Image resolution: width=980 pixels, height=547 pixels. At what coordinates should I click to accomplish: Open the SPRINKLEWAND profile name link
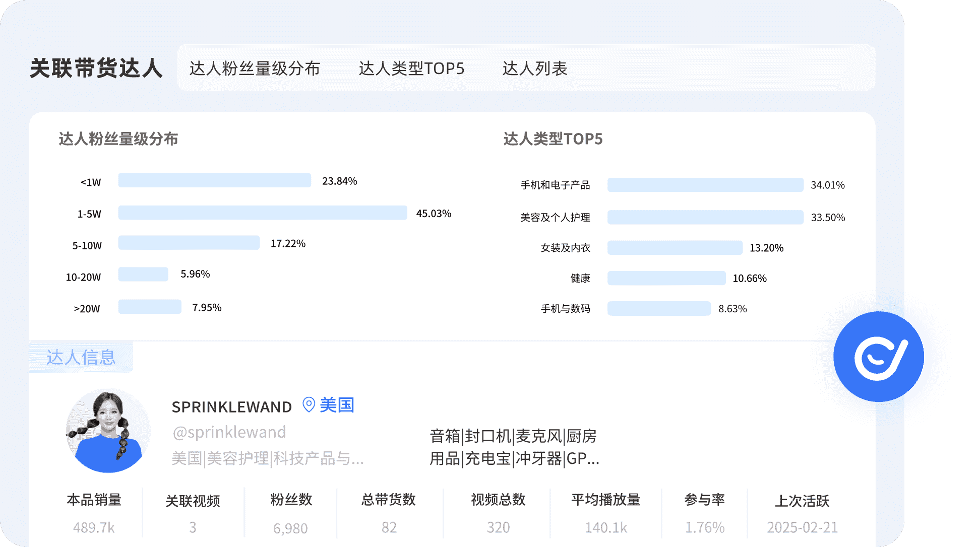pos(231,406)
